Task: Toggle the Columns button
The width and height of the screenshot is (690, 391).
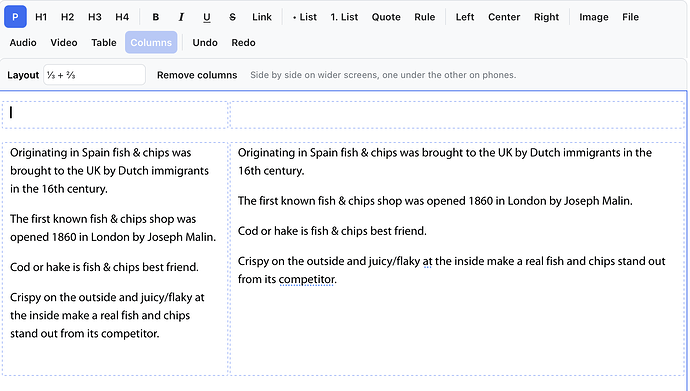Action: (151, 42)
